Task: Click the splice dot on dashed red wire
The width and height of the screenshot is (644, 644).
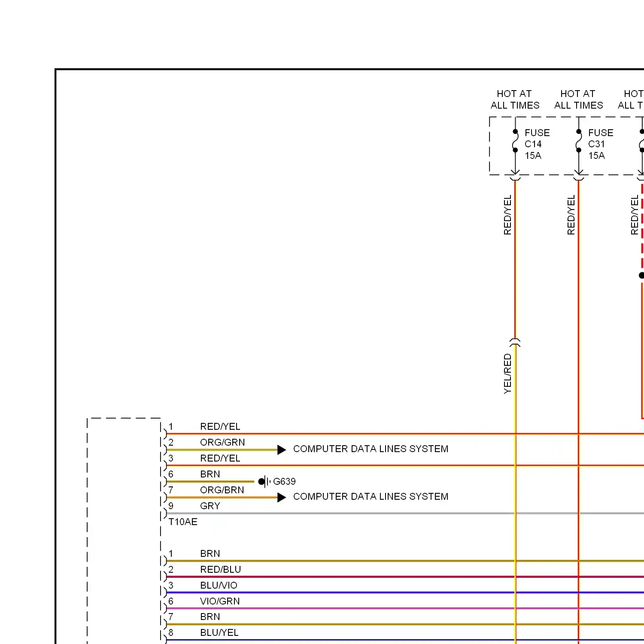Action: click(x=642, y=275)
